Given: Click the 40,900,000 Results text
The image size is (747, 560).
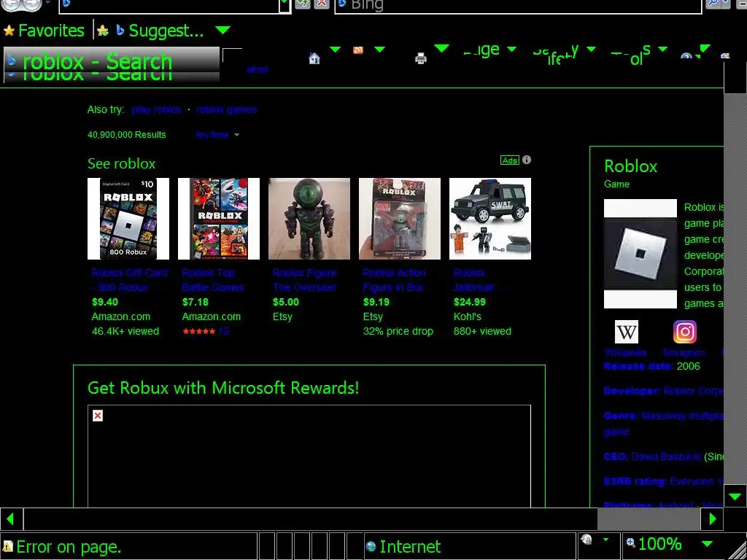Looking at the screenshot, I should point(127,135).
